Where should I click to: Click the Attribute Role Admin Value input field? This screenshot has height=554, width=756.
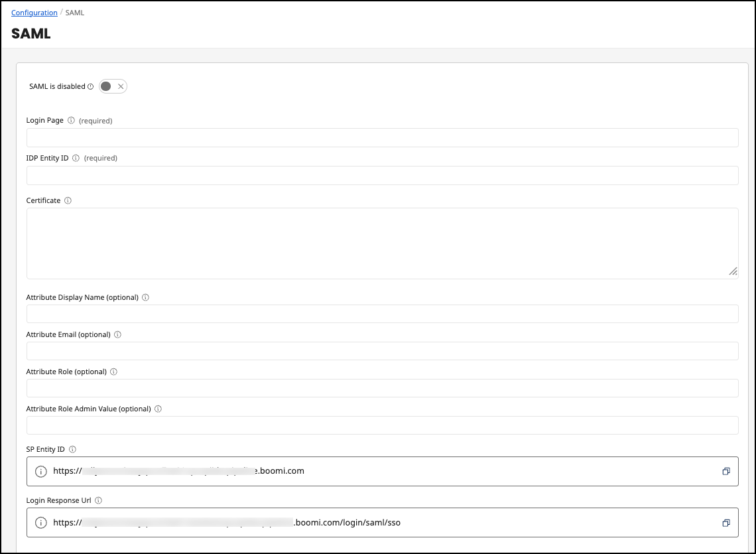pos(383,425)
